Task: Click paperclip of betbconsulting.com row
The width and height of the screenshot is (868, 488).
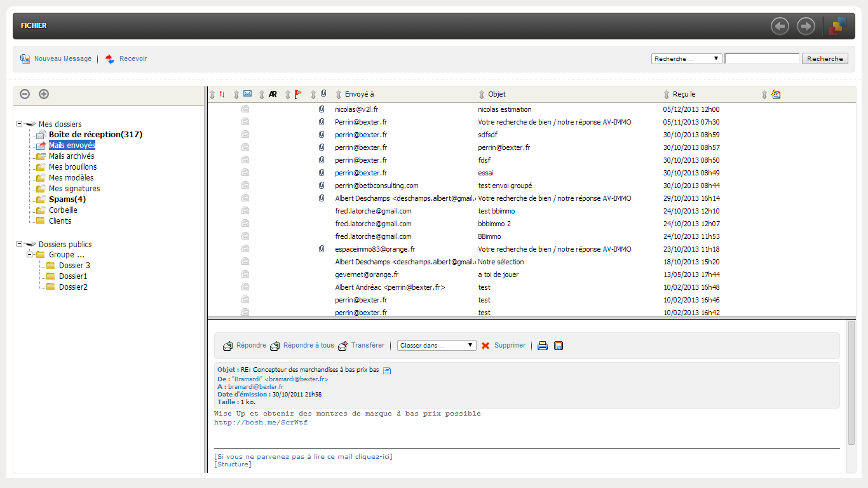Action: (322, 186)
